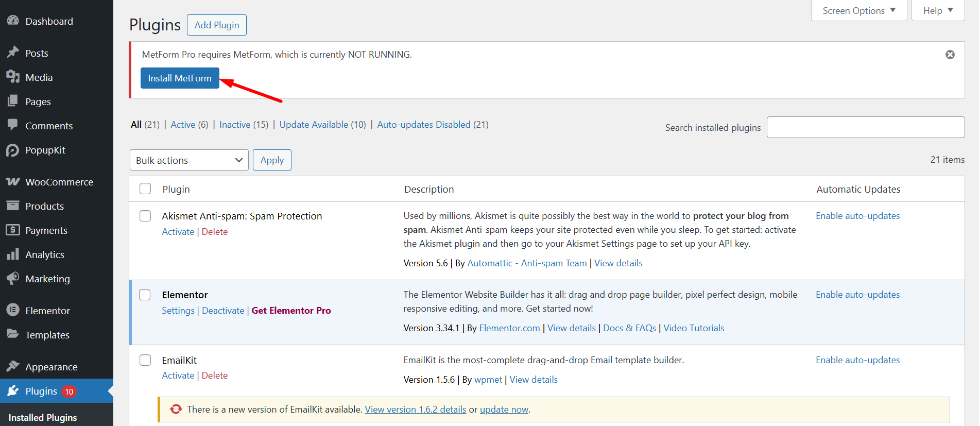Viewport: 980px width, 426px height.
Task: View details for Elementor plugin
Action: [572, 328]
